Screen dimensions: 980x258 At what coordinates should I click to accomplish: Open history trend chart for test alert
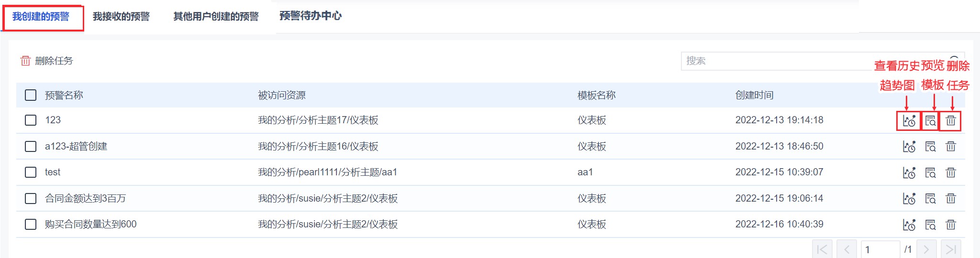(909, 172)
